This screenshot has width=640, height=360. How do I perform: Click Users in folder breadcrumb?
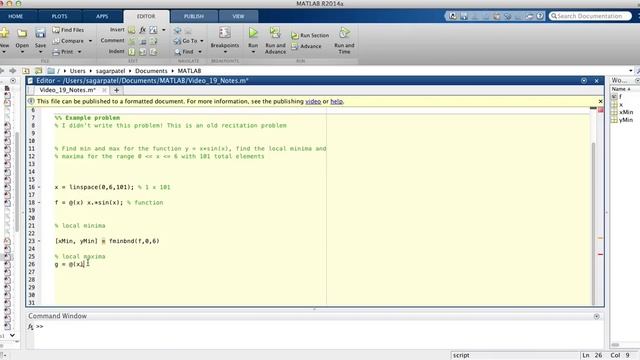click(x=78, y=71)
